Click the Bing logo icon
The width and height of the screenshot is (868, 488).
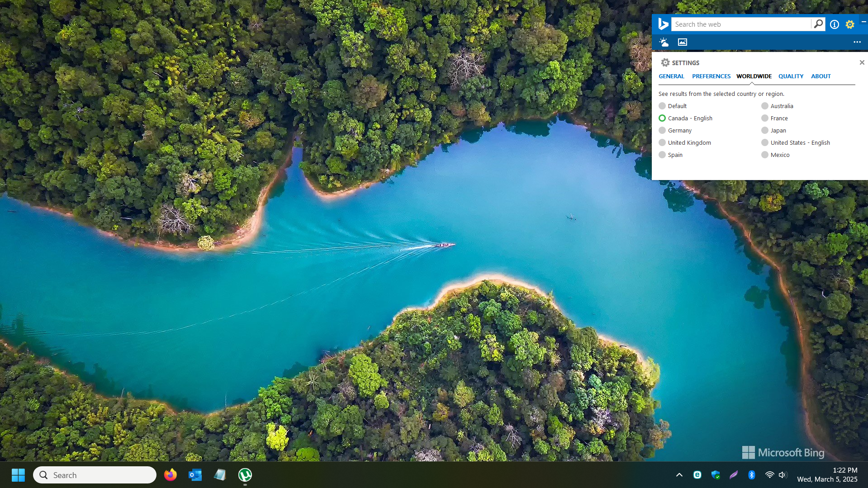663,24
